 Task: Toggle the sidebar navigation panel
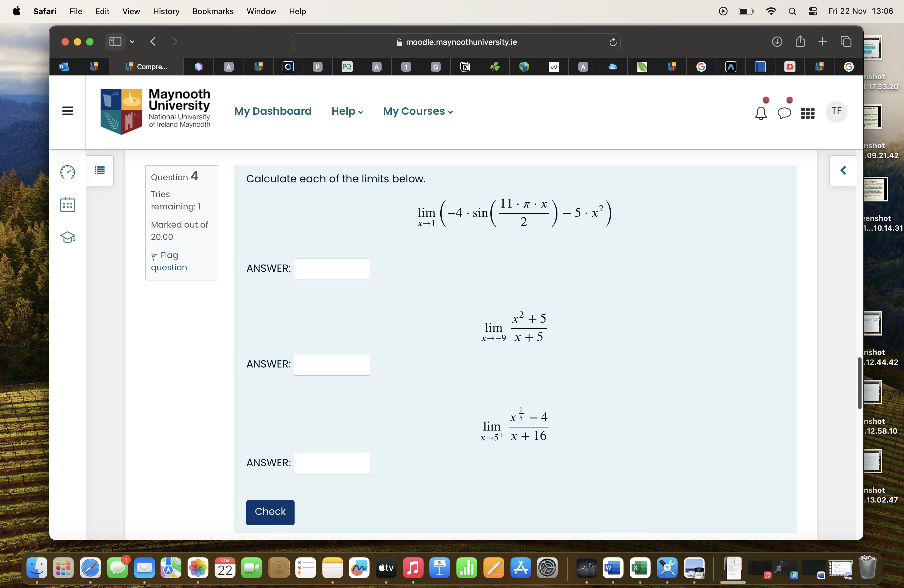[x=68, y=111]
